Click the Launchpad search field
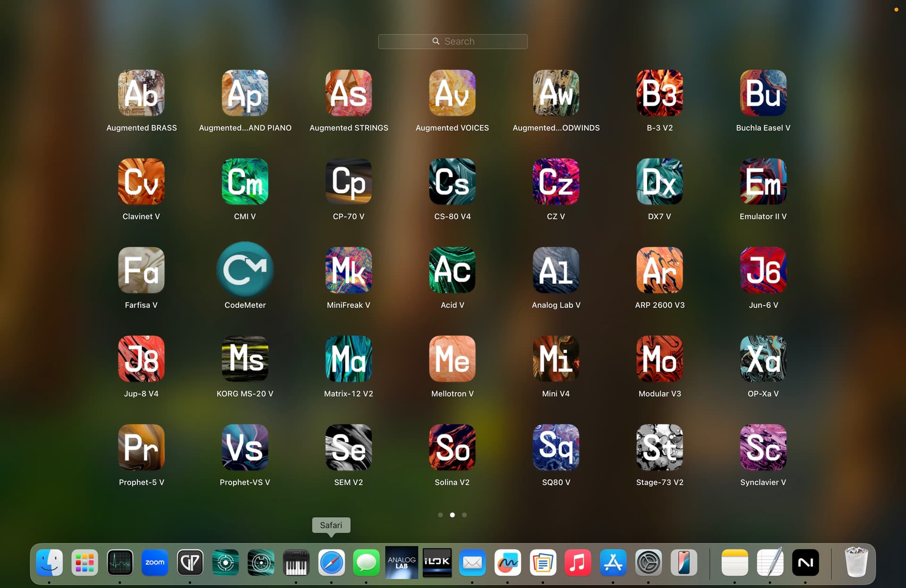The image size is (906, 588). click(453, 41)
